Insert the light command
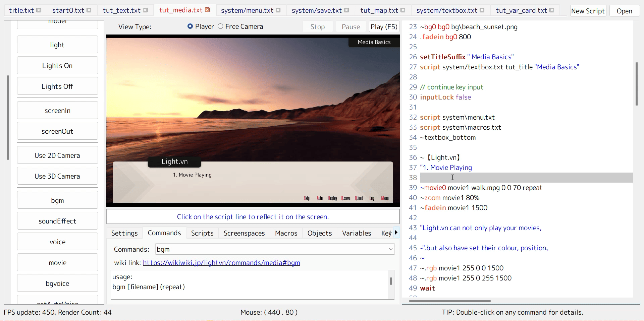This screenshot has height=321, width=644. coord(57,45)
